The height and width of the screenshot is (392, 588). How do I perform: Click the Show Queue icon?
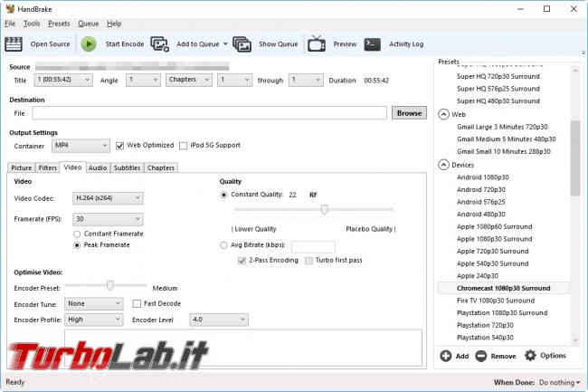[242, 43]
